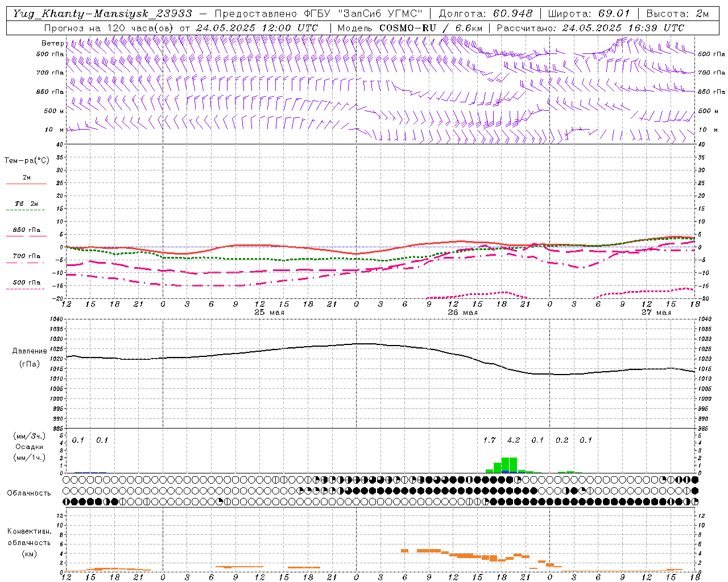The height and width of the screenshot is (582, 728).
Task: Click the precipitation total value 0.2
Action: point(561,440)
